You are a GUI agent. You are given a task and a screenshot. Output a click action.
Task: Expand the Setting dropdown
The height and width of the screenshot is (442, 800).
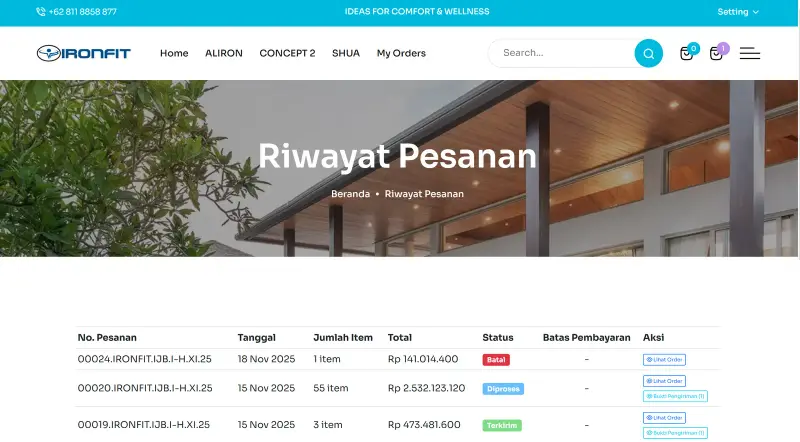coord(738,12)
